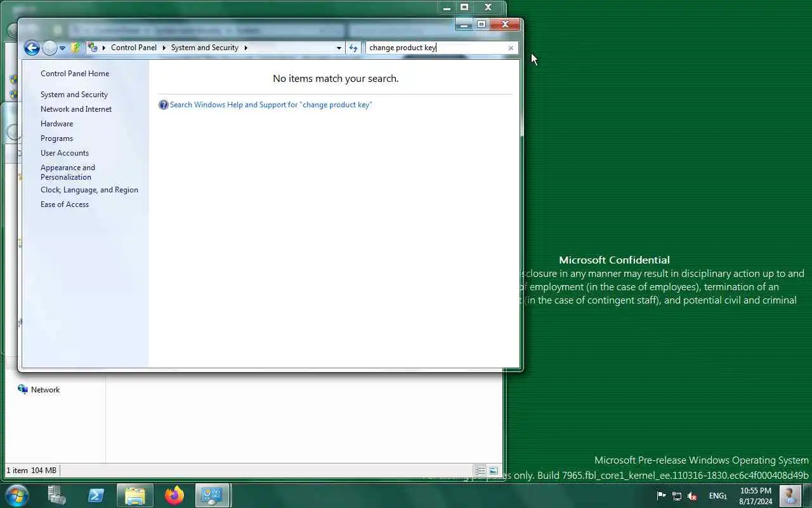Viewport: 812px width, 508px height.
Task: Maximize the Control Panel window
Action: click(x=481, y=25)
